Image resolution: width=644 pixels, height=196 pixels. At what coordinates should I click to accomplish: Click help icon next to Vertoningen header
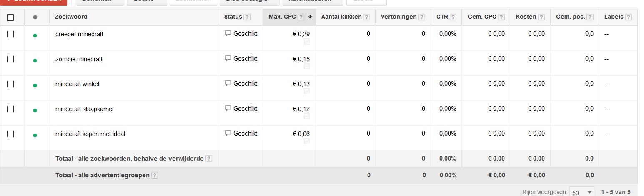click(422, 17)
